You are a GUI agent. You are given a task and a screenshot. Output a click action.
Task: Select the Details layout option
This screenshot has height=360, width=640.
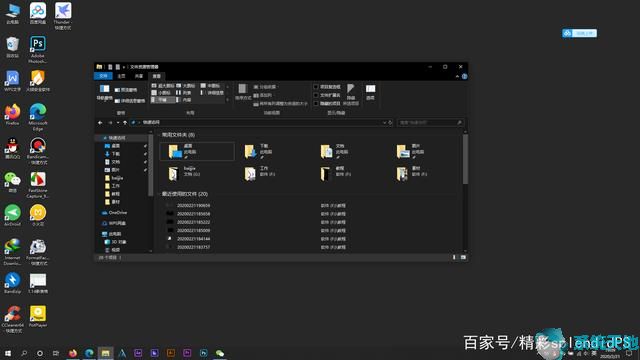[x=212, y=93]
